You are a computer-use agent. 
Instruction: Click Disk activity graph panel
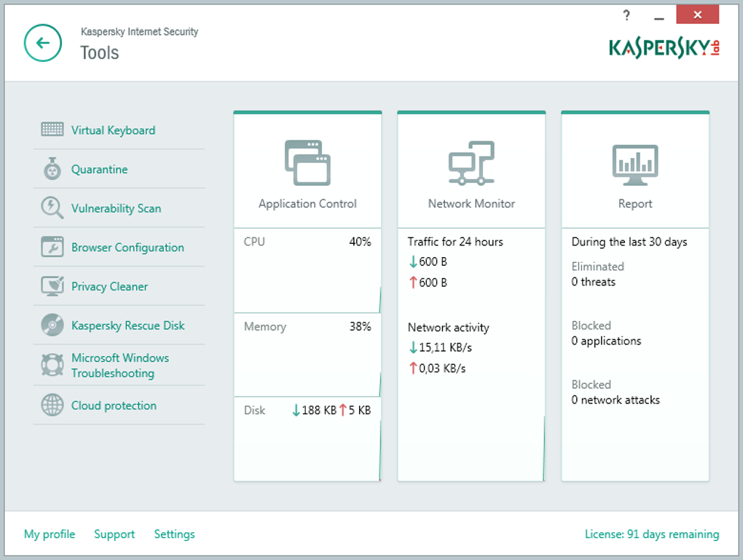tap(307, 439)
